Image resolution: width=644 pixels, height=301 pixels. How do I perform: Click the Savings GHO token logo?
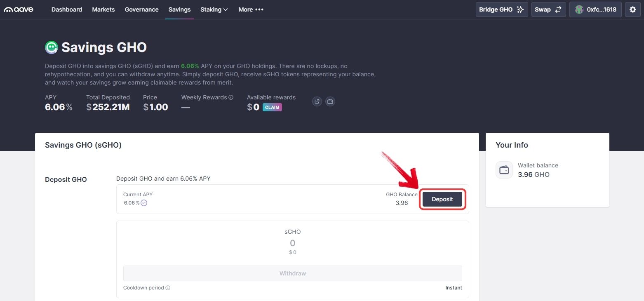[x=52, y=47]
